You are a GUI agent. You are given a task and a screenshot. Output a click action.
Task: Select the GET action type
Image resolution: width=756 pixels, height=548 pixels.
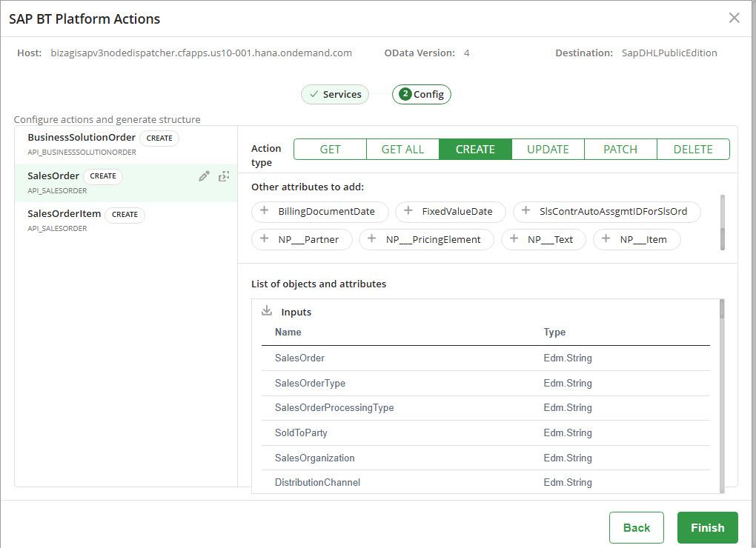tap(331, 150)
